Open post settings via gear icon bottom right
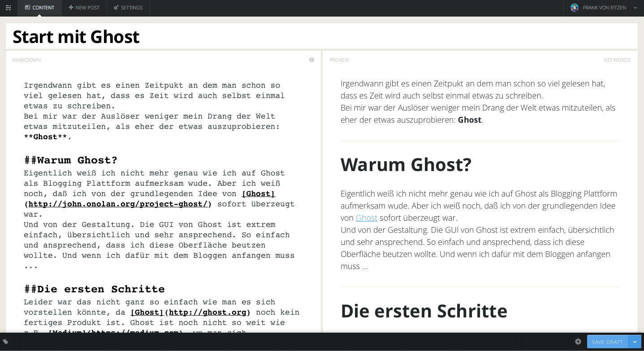644x351 pixels. coord(578,342)
